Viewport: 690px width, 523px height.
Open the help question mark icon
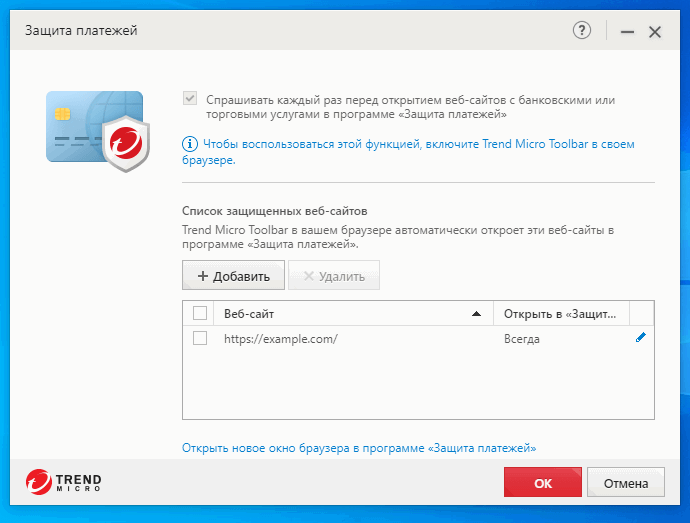pos(582,31)
